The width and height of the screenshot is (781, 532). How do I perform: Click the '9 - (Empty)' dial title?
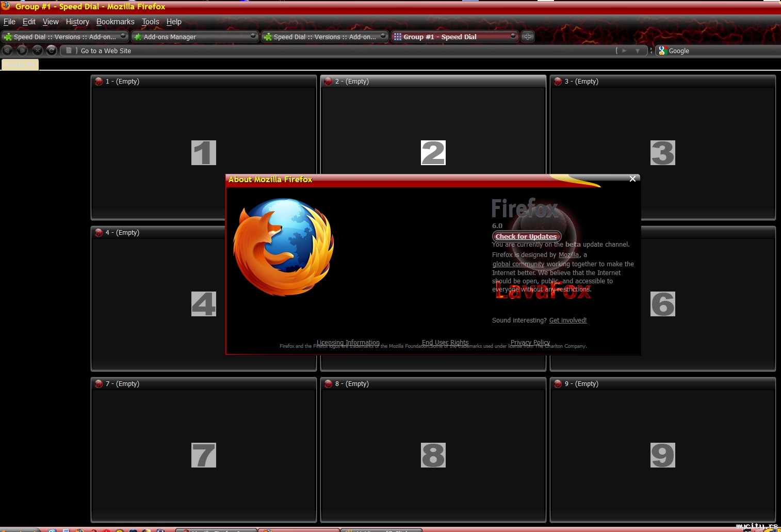581,384
